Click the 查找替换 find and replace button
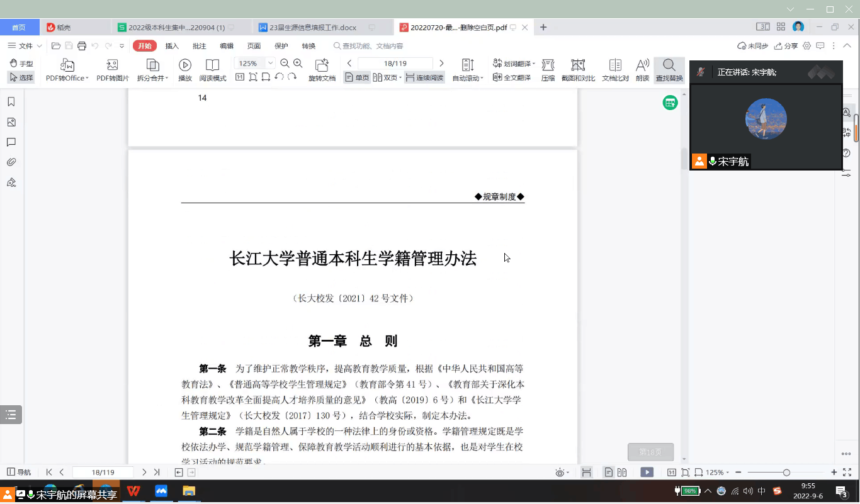This screenshot has width=860, height=504. pos(669,70)
